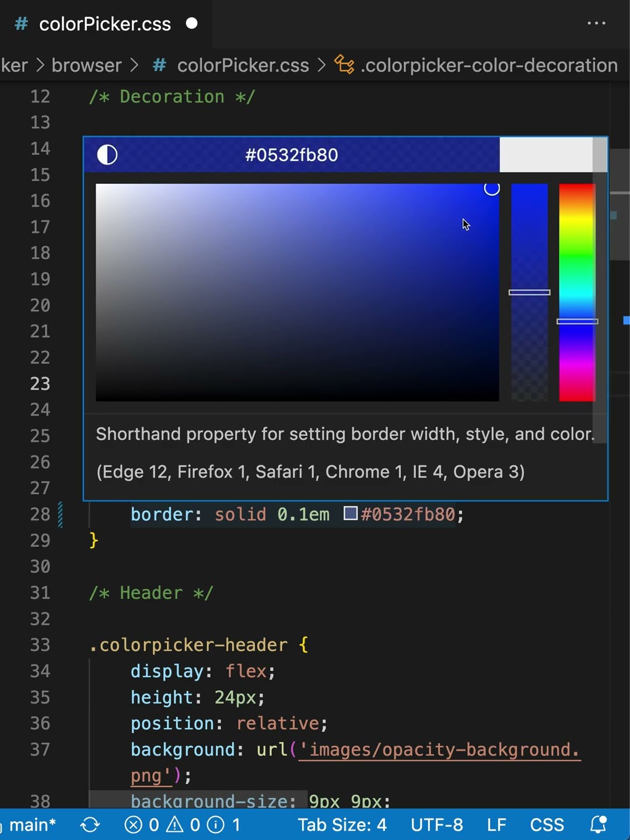Click the hash icon in the breadcrumb
Screen dimensions: 630x840
(x=159, y=65)
